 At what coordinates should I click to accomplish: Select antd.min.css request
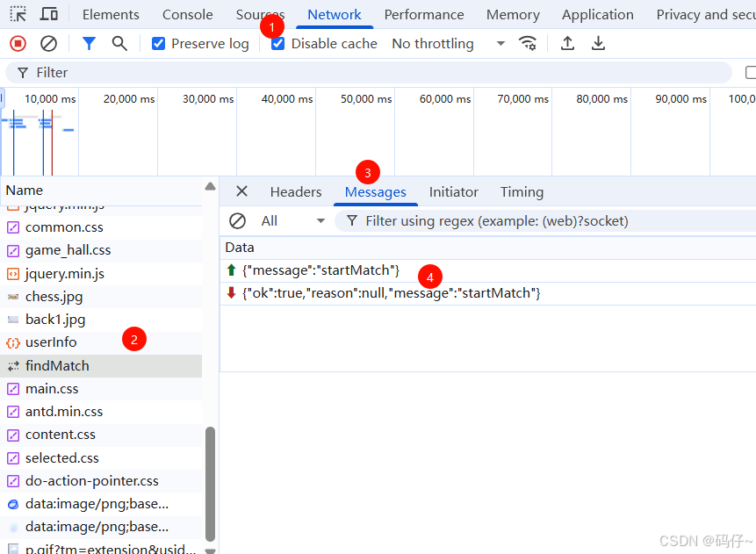click(101, 412)
